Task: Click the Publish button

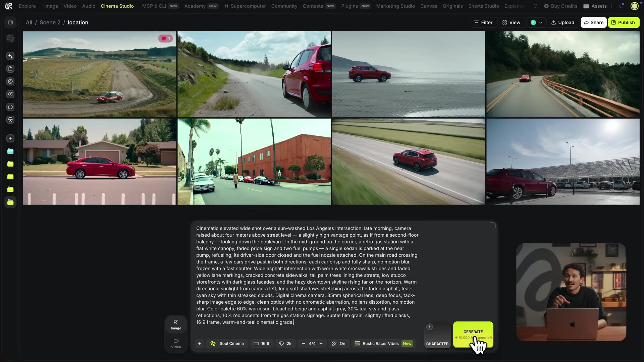Action: (x=624, y=22)
